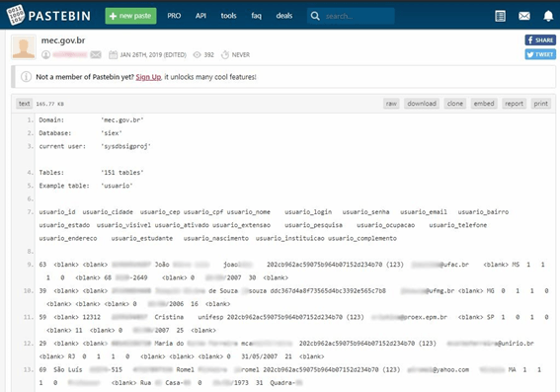The height and width of the screenshot is (392, 560).
Task: Click the text syntax label button
Action: (25, 104)
